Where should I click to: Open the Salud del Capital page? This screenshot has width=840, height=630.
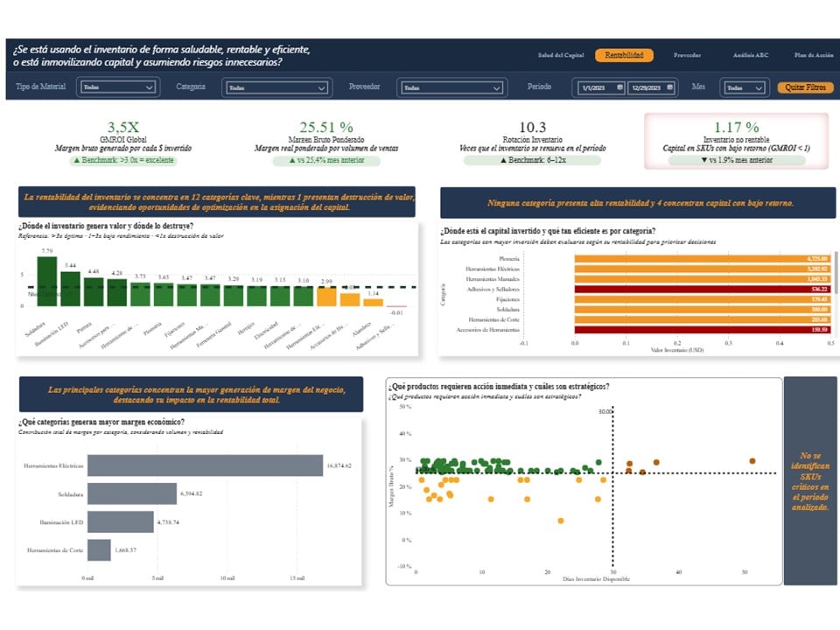pyautogui.click(x=560, y=55)
